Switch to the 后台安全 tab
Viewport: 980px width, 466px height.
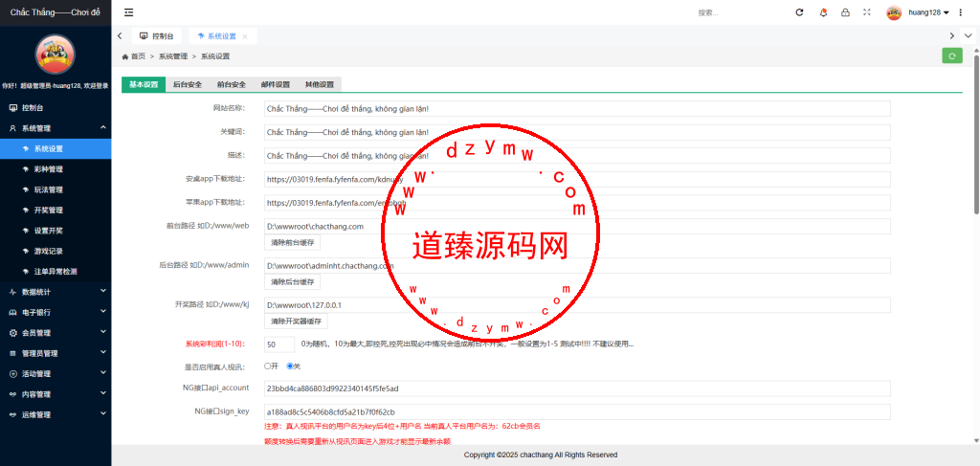click(x=188, y=84)
